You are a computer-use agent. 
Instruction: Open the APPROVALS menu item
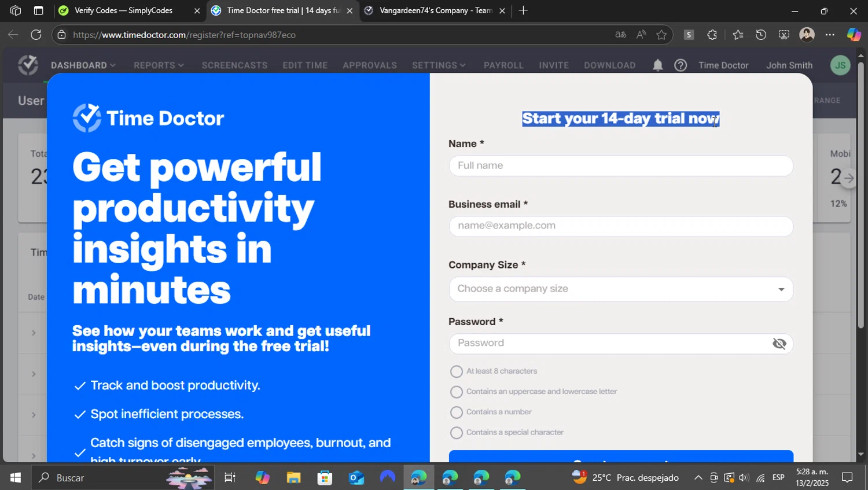(370, 65)
